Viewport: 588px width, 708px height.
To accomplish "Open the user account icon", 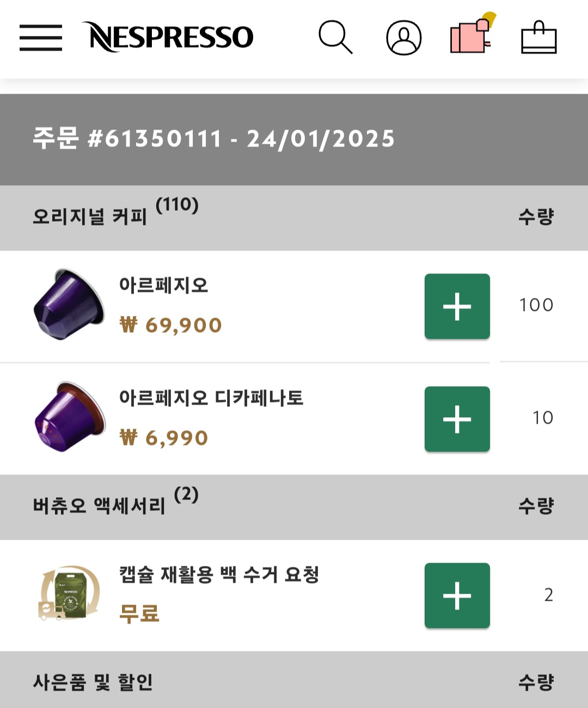I will [x=403, y=38].
